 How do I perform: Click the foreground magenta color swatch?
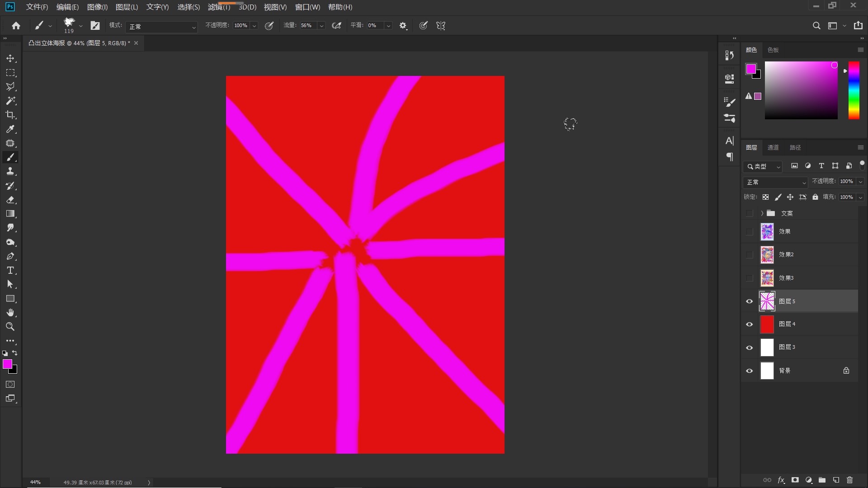[7, 364]
